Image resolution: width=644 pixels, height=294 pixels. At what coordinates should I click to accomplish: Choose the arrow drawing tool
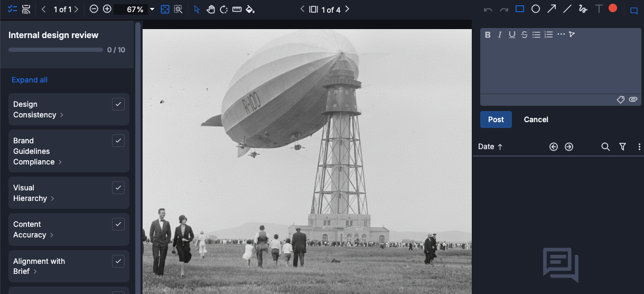point(551,9)
